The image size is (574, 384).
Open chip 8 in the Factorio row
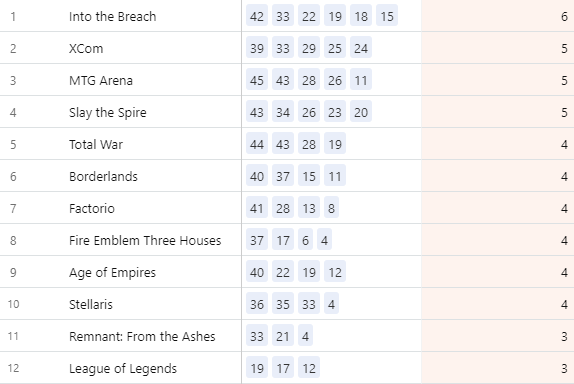pos(331,208)
